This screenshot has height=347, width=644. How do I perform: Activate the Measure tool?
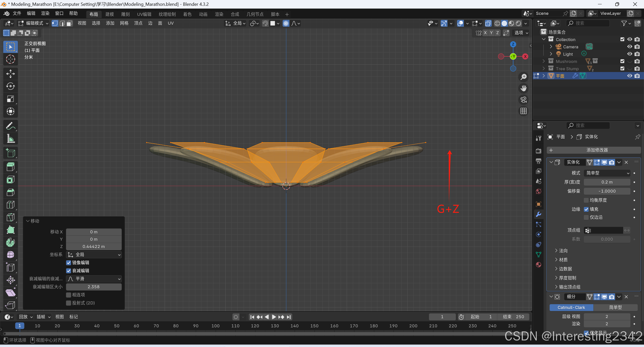(10, 138)
